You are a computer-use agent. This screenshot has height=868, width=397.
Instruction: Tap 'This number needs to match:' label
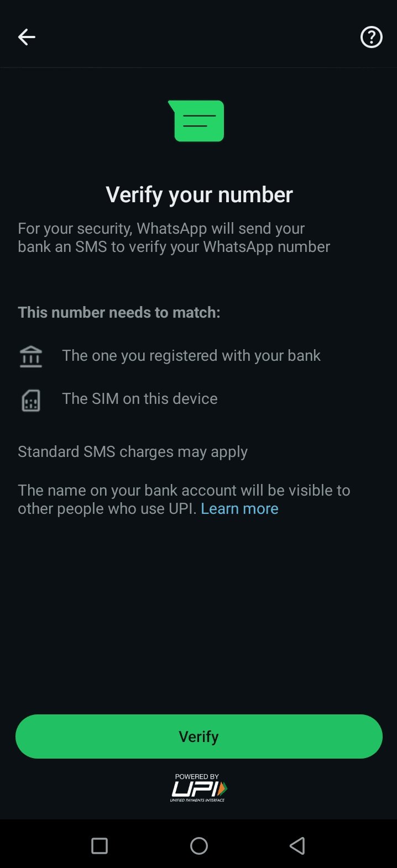[x=119, y=312]
